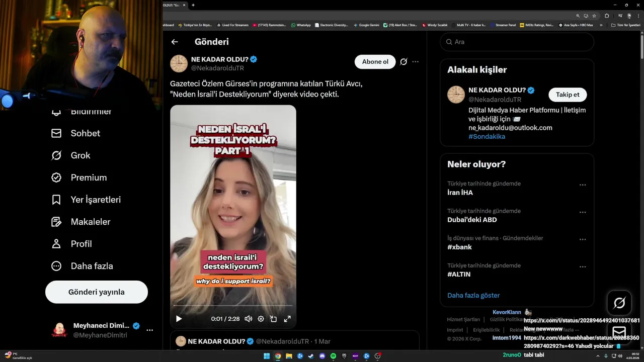
Task: Enter video fullscreen mode
Action: [x=287, y=319]
